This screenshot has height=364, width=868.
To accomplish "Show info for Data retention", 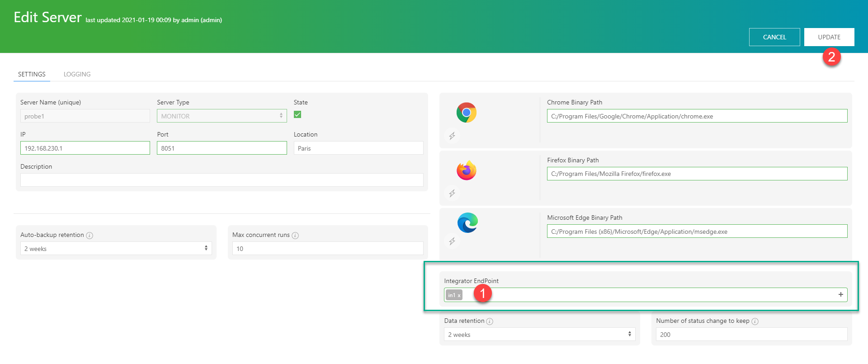I will pos(490,321).
